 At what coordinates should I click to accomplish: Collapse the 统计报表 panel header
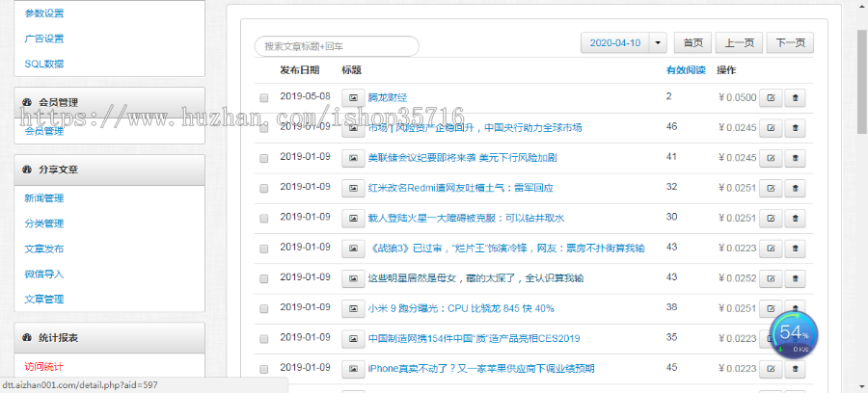(x=110, y=338)
